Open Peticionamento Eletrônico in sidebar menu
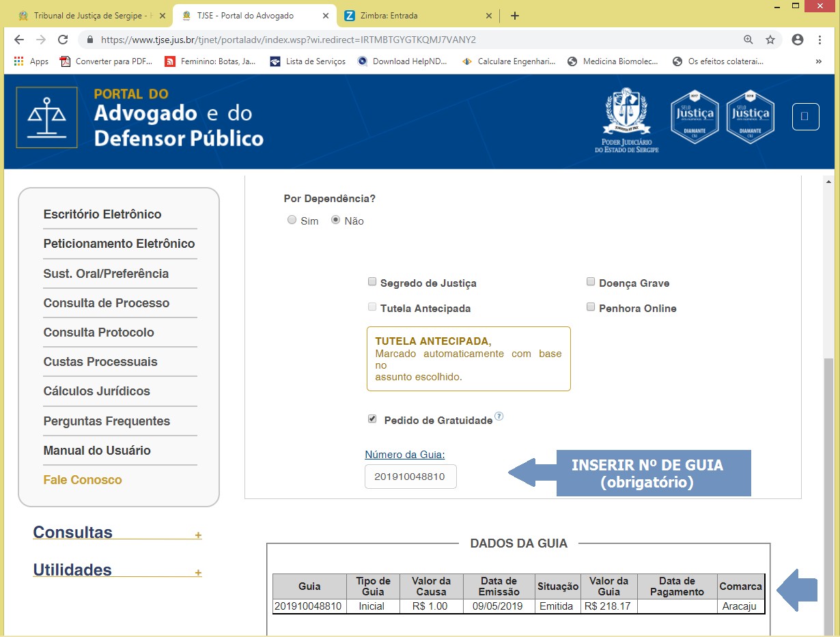 (x=119, y=244)
